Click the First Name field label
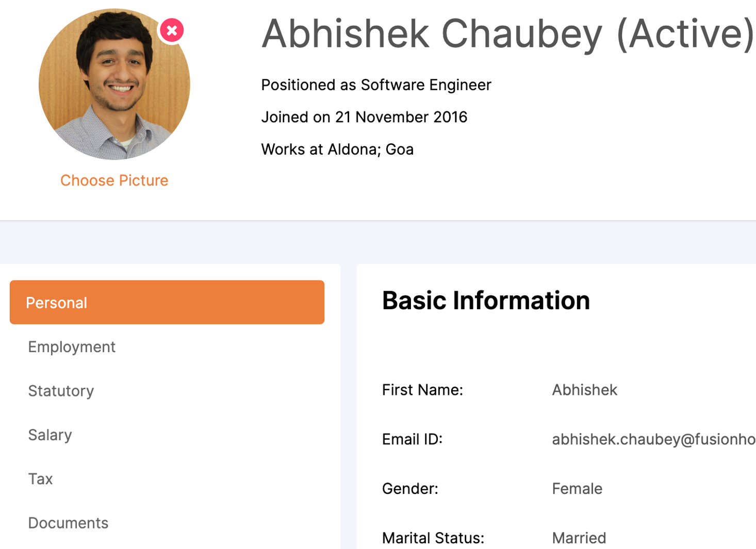 (x=422, y=390)
